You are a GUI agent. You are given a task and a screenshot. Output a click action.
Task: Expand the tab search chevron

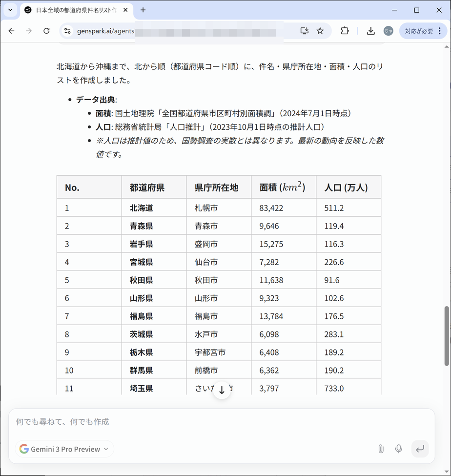(x=10, y=10)
